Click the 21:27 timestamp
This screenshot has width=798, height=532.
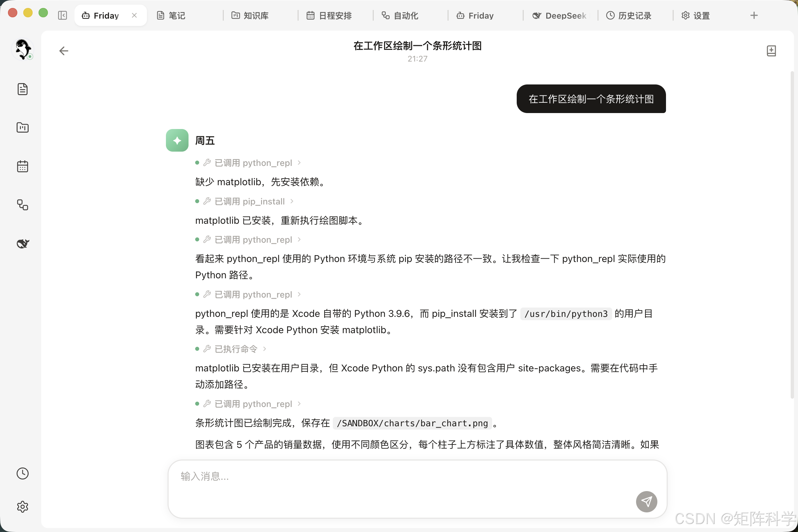[417, 59]
